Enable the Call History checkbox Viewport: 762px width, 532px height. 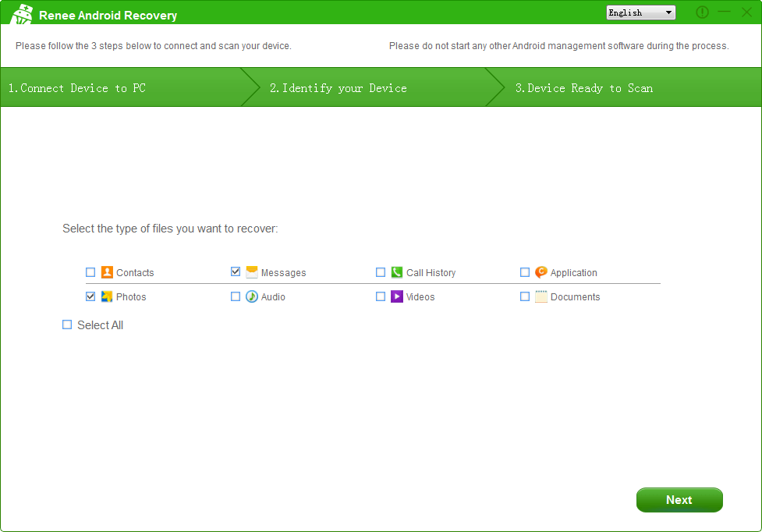point(381,272)
